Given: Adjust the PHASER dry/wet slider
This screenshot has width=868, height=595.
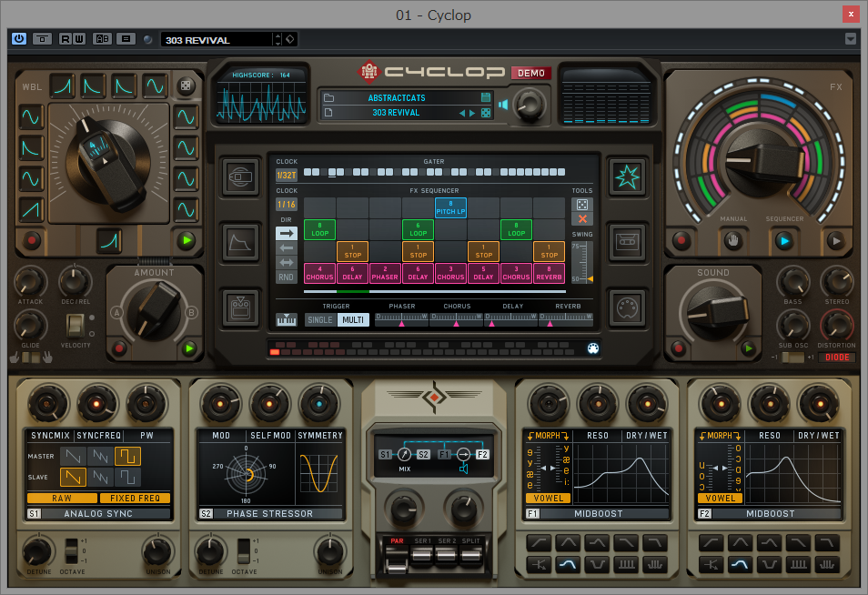Looking at the screenshot, I should (x=402, y=320).
